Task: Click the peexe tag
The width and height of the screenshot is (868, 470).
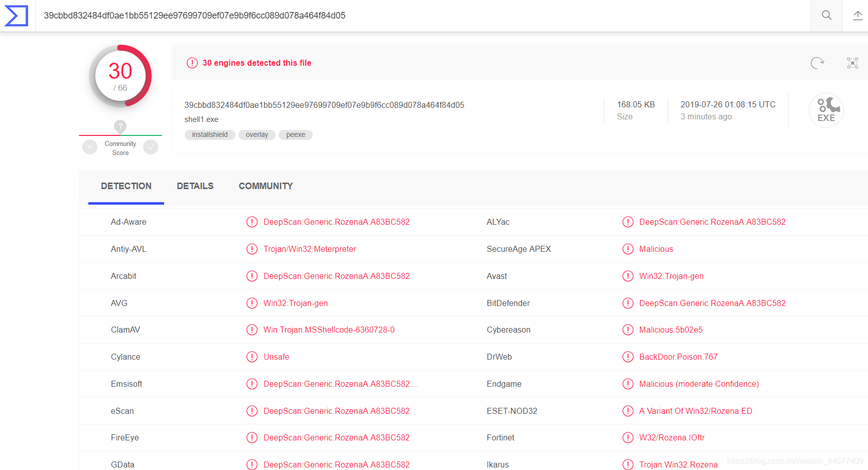Action: 296,134
